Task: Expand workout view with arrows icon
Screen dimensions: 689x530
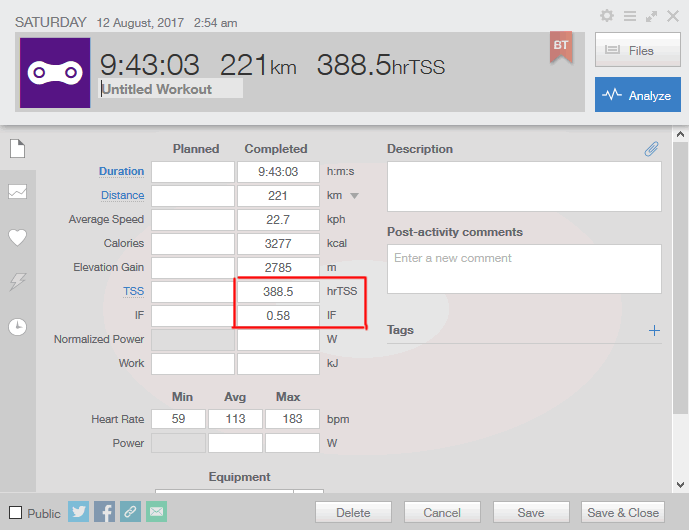Action: (651, 17)
